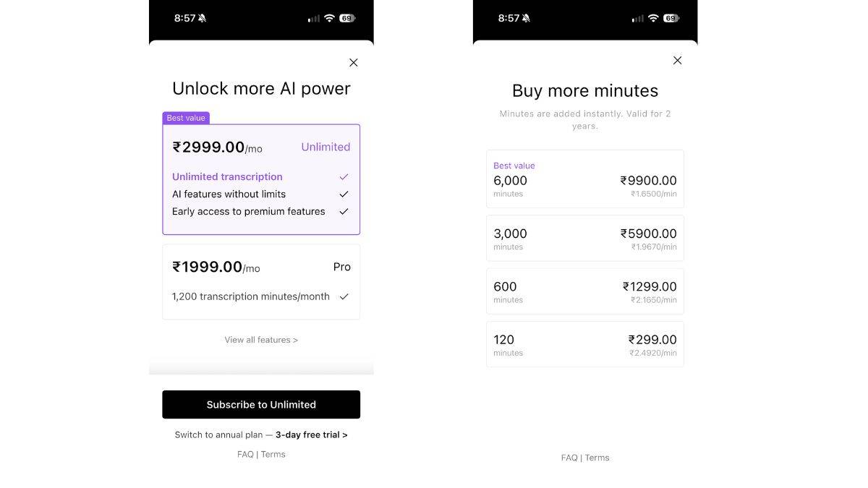Tap checkmark beside AI features without limits
The height and width of the screenshot is (488, 868).
click(x=344, y=194)
